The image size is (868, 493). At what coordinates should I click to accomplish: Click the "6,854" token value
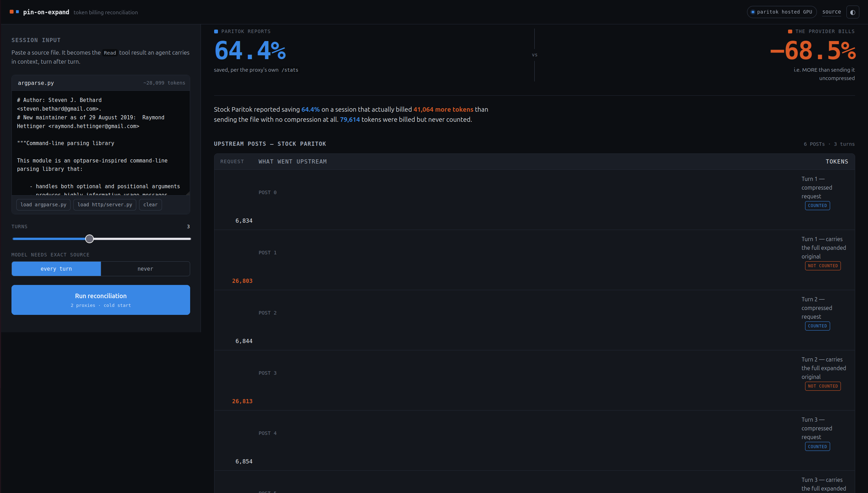coord(244,462)
